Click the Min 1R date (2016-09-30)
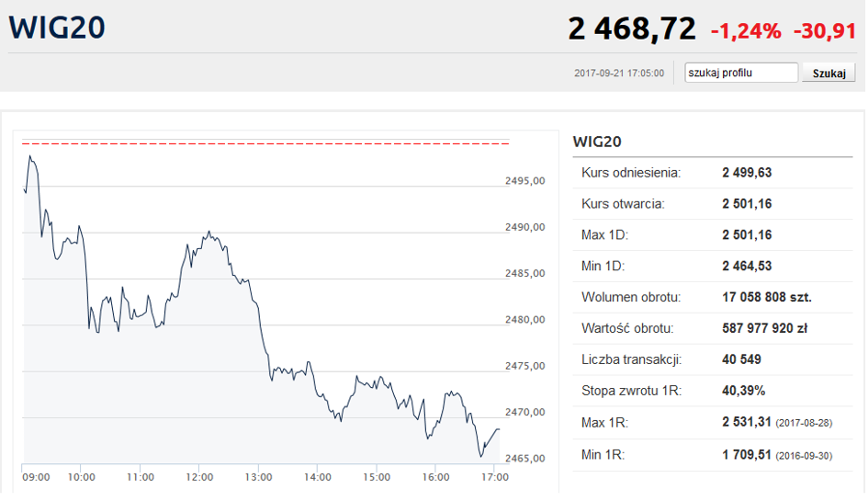 tap(806, 454)
